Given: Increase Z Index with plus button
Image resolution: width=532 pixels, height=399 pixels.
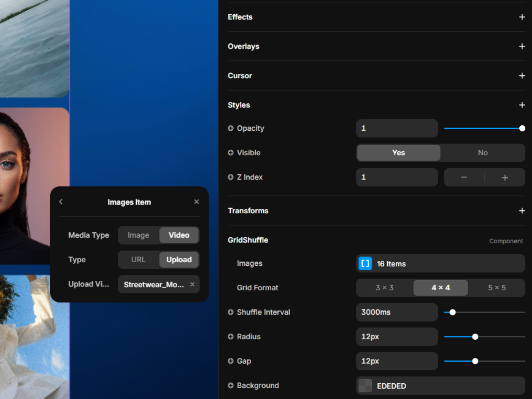Looking at the screenshot, I should coord(505,178).
